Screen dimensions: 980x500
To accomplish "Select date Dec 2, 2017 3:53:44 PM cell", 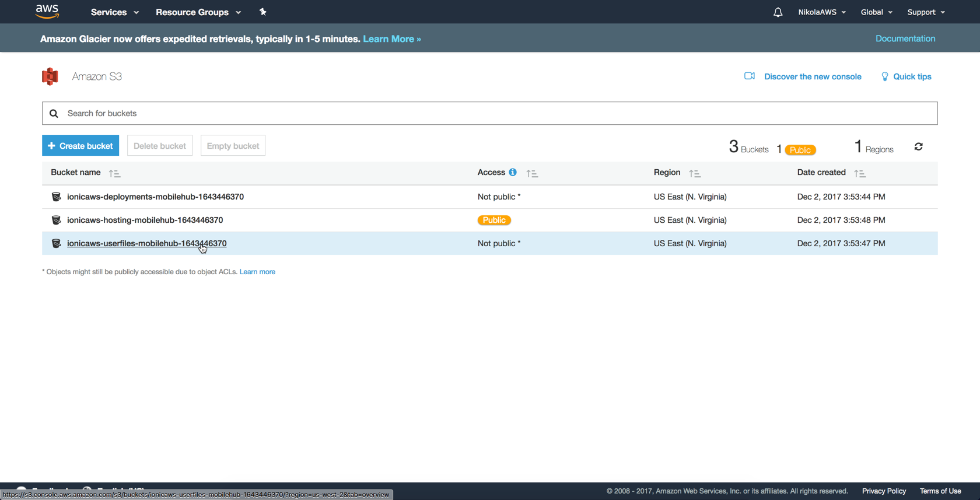I will click(841, 197).
